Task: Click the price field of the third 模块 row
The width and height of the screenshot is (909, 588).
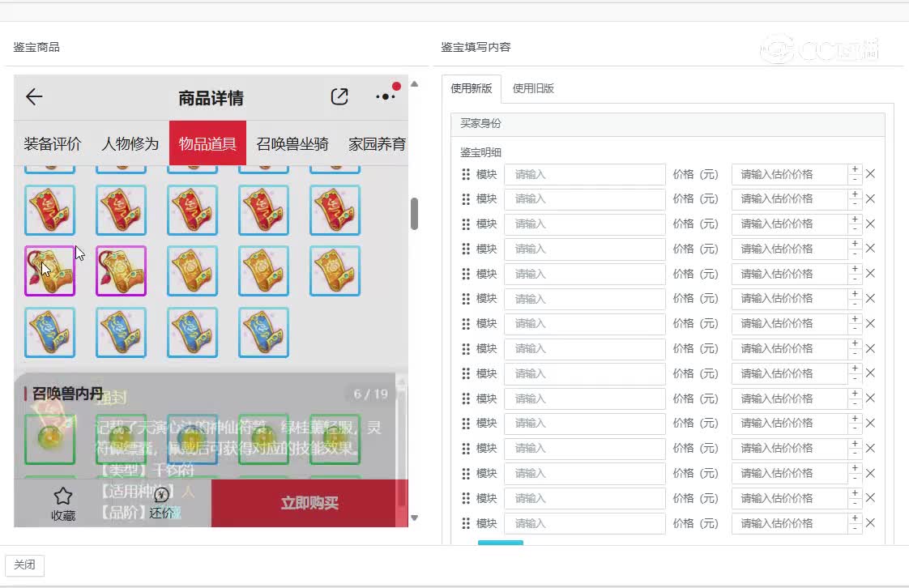Action: click(790, 224)
